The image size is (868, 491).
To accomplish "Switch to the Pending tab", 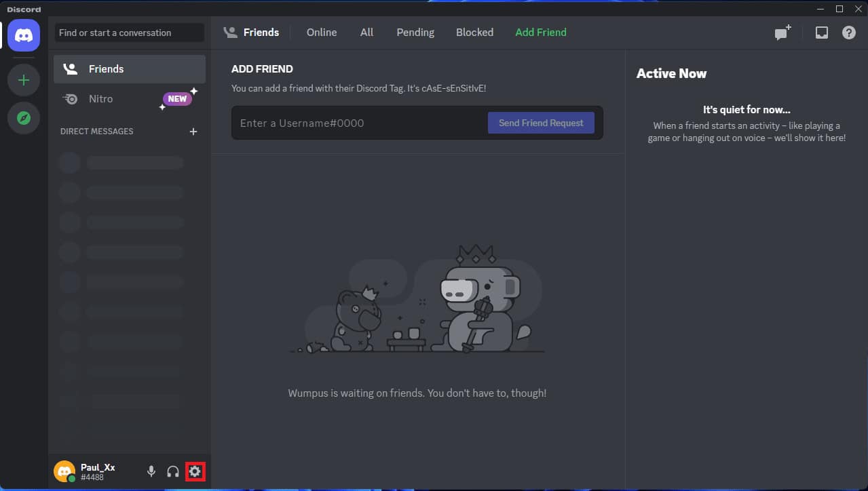I will point(415,33).
